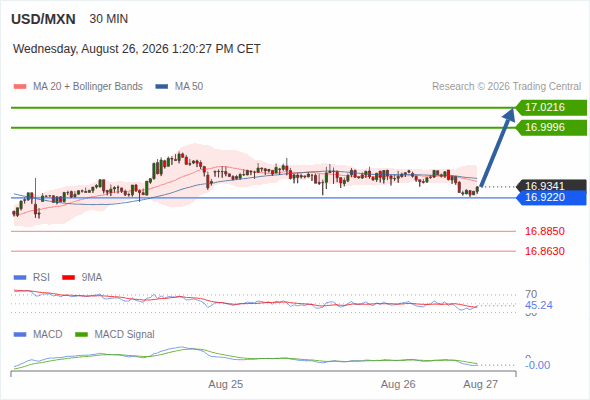Screen dimensions: 590x400
Task: Click the MA 50 blue legend swatch
Action: 162,87
